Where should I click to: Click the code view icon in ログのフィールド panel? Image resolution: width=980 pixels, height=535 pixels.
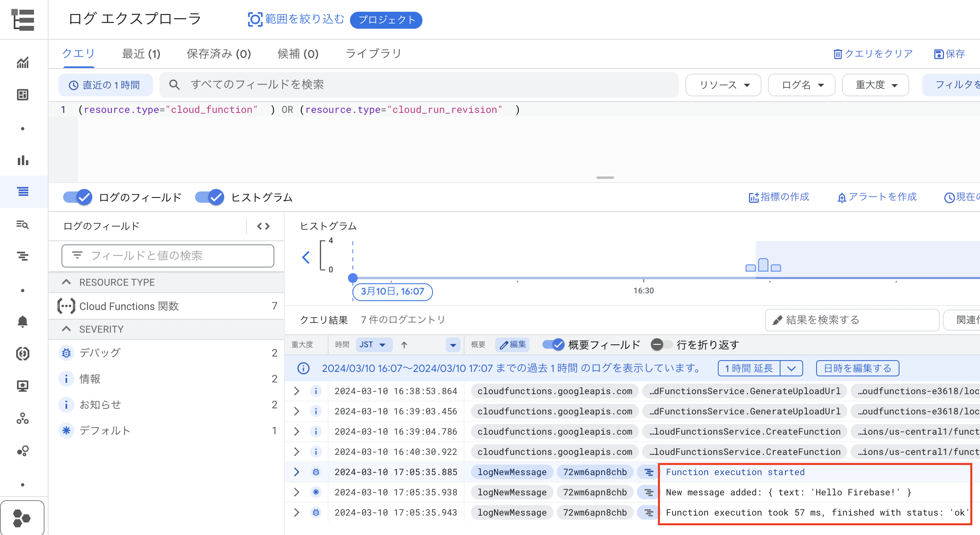click(263, 226)
